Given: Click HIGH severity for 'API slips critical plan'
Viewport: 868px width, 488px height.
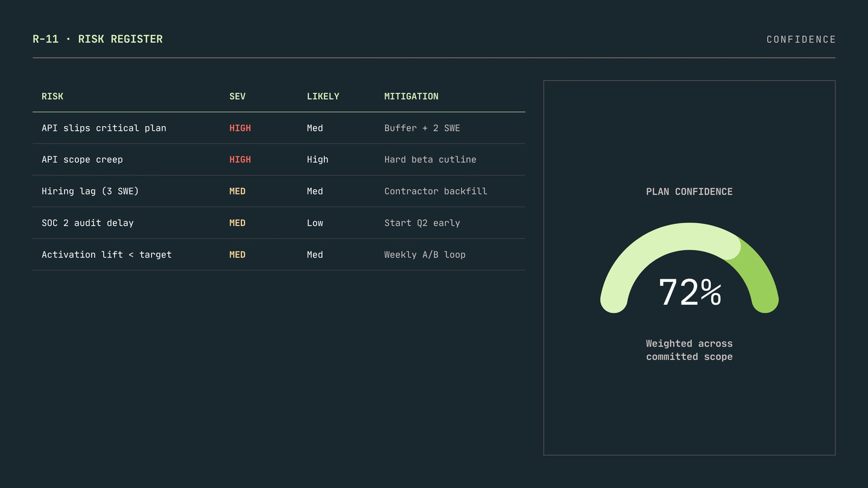Looking at the screenshot, I should [x=240, y=128].
